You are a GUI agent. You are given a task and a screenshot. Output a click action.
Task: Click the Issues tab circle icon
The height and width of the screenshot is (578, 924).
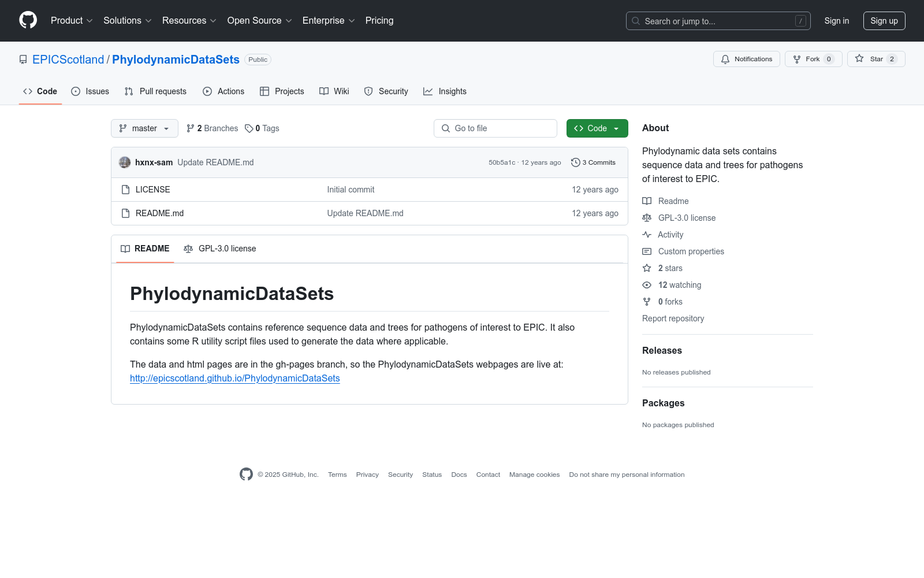click(x=76, y=91)
